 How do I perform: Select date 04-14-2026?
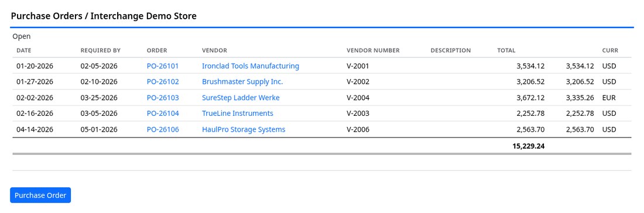pyautogui.click(x=35, y=129)
